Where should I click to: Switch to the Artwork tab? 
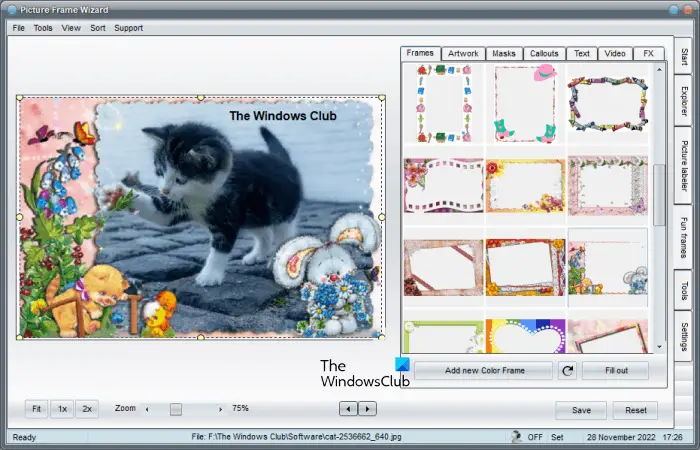(463, 53)
